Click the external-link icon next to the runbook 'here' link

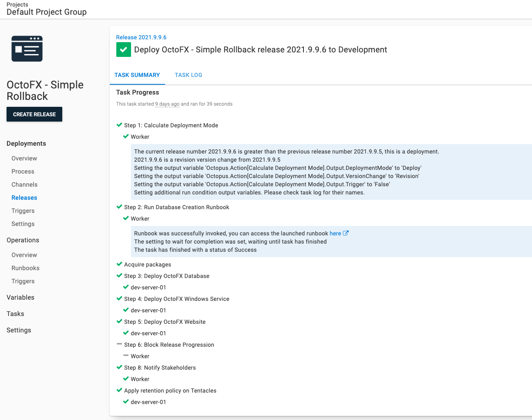[x=345, y=233]
